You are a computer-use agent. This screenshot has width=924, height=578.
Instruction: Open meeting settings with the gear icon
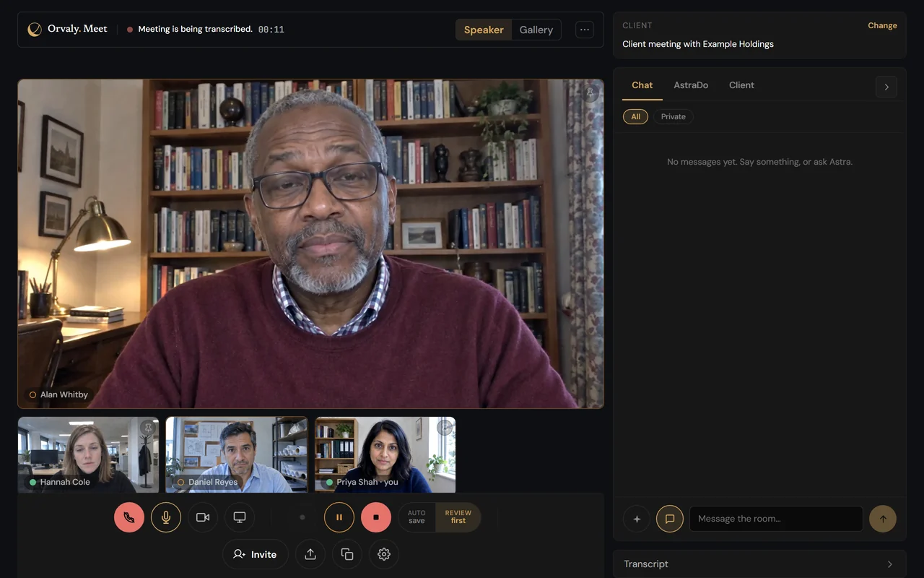(x=384, y=554)
